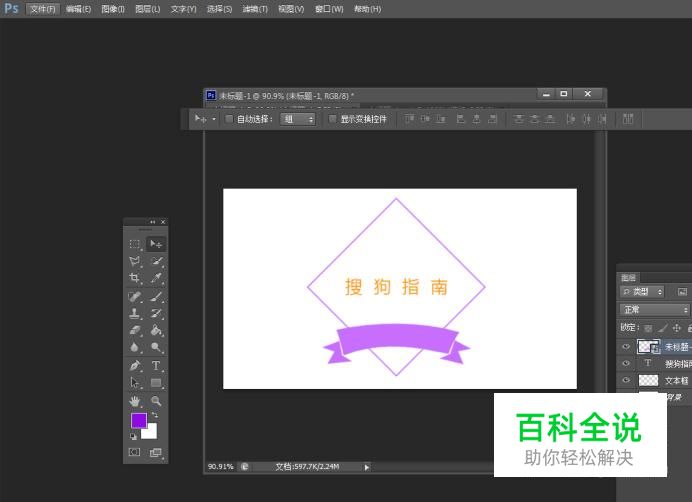Reset default foreground and background colors
This screenshot has height=502, width=692.
[133, 437]
